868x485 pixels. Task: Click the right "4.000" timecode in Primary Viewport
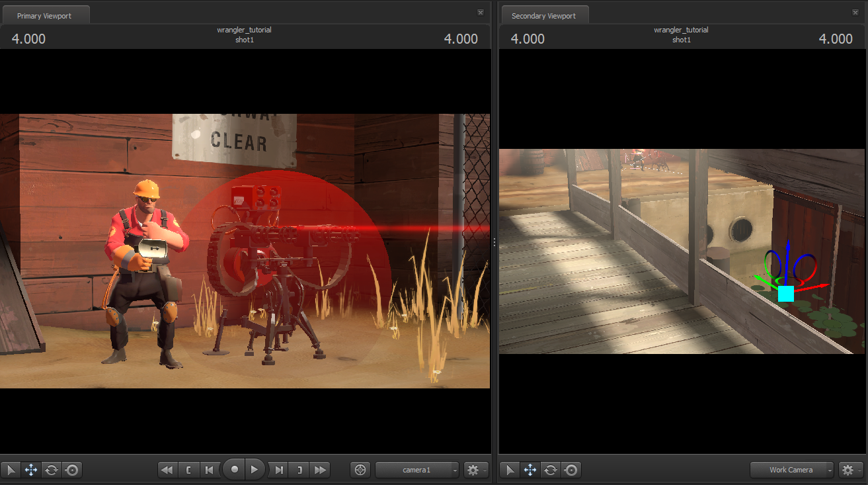[x=461, y=38]
